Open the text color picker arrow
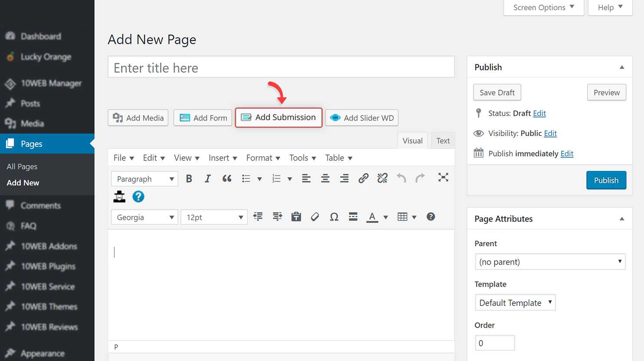Image resolution: width=644 pixels, height=361 pixels. tap(385, 217)
